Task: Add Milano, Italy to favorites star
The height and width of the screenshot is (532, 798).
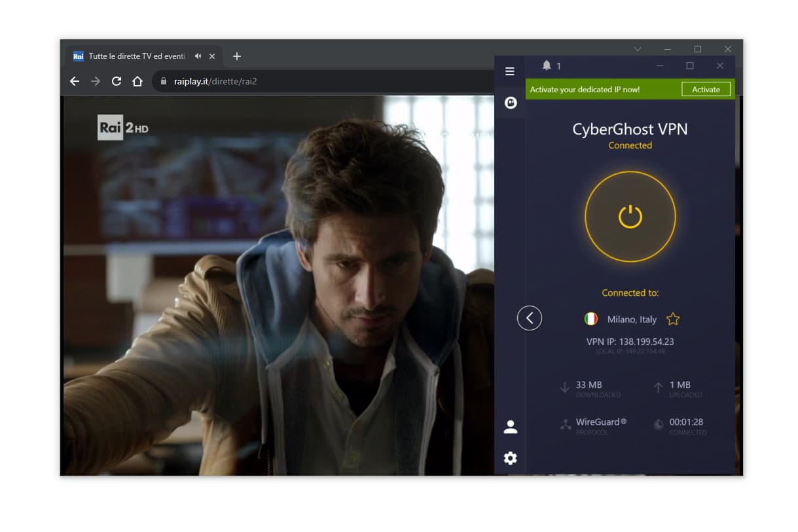Action: point(673,319)
